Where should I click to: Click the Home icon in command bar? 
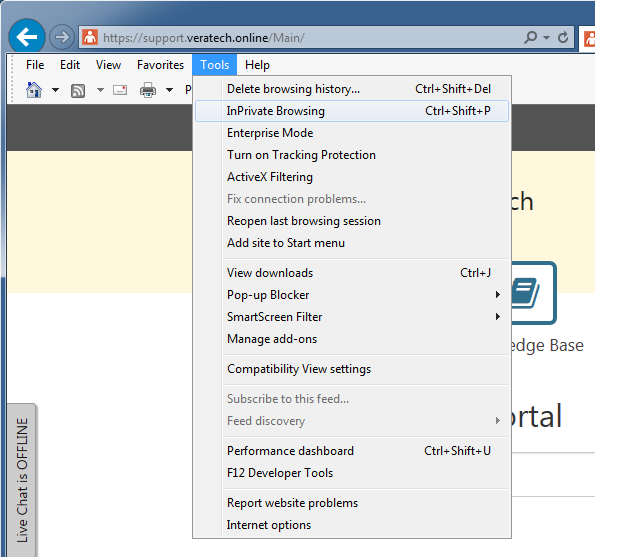(34, 90)
